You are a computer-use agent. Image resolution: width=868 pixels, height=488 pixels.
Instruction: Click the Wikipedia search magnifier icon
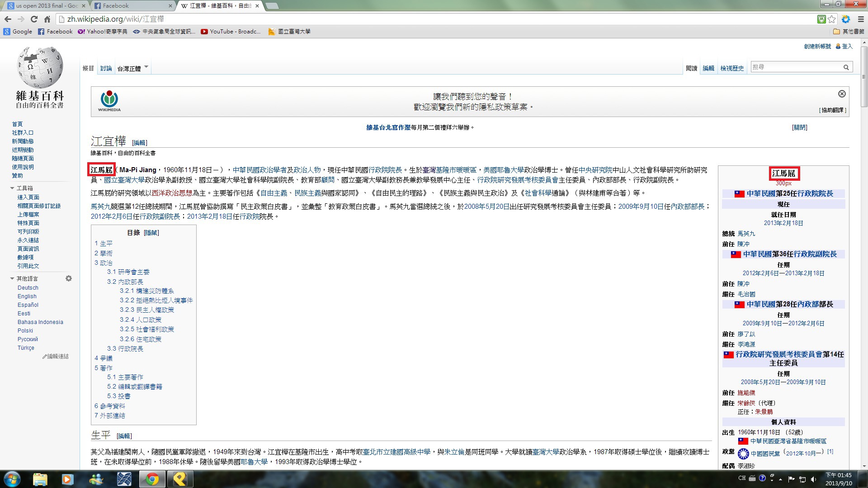pyautogui.click(x=846, y=67)
